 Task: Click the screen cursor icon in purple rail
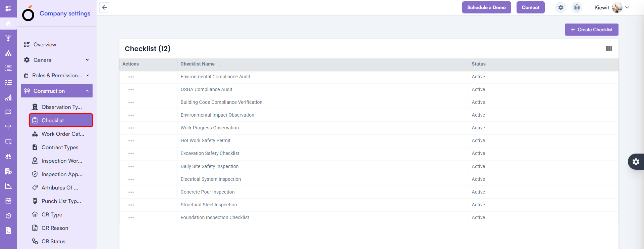(x=8, y=142)
